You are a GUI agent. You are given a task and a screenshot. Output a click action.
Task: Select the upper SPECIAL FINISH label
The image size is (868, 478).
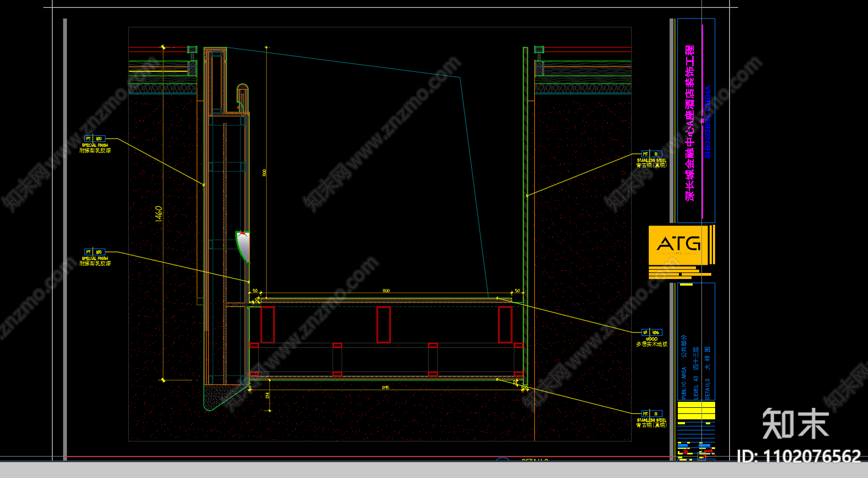coord(95,145)
